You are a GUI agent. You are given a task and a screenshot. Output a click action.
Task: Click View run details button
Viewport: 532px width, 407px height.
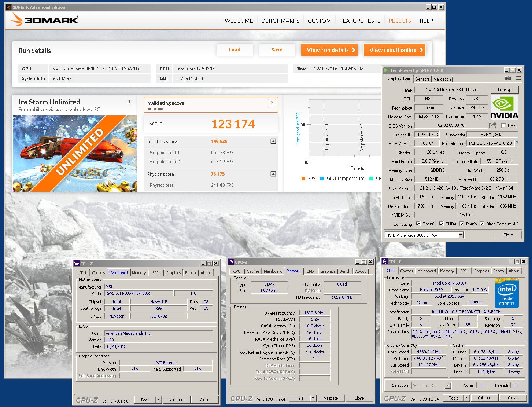(x=329, y=50)
